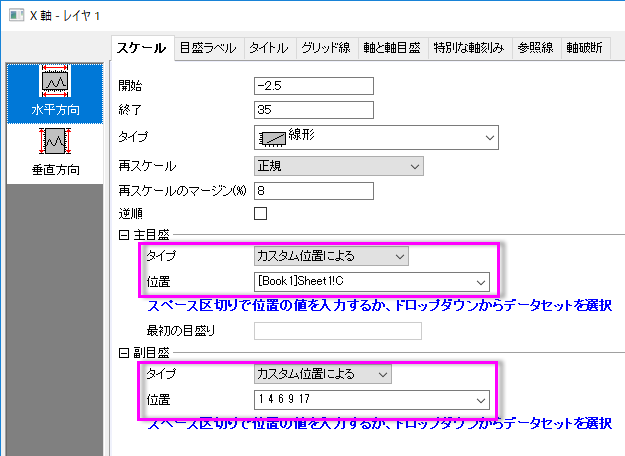
Task: Click the 最初の目盛り input field
Action: pos(338,331)
